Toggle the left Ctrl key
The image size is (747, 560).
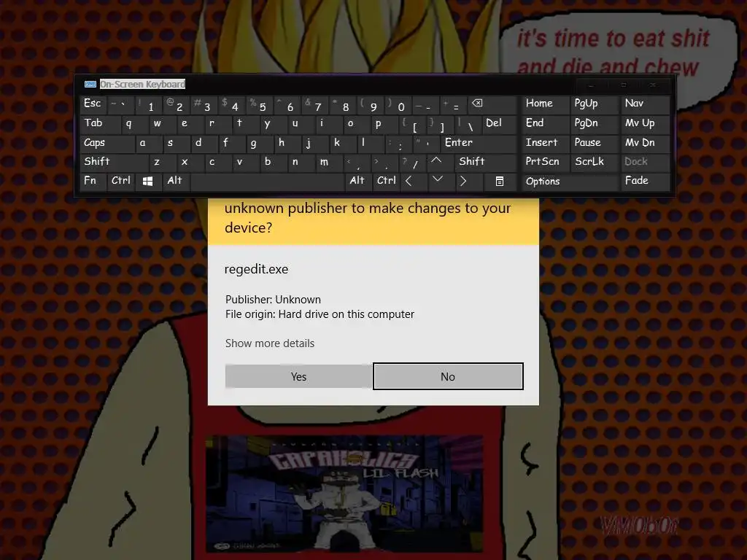(121, 182)
